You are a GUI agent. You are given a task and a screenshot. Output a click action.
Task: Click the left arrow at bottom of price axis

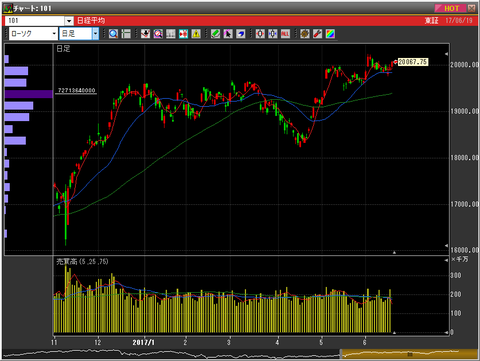[446, 246]
